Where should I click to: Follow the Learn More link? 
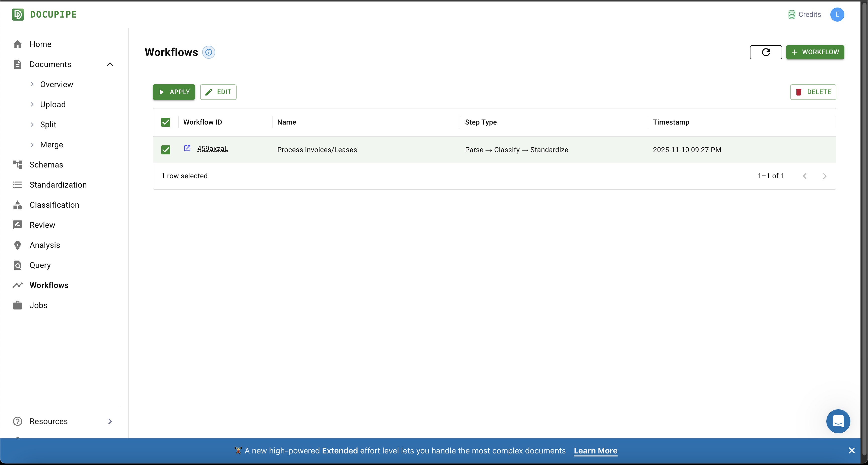[595, 450]
